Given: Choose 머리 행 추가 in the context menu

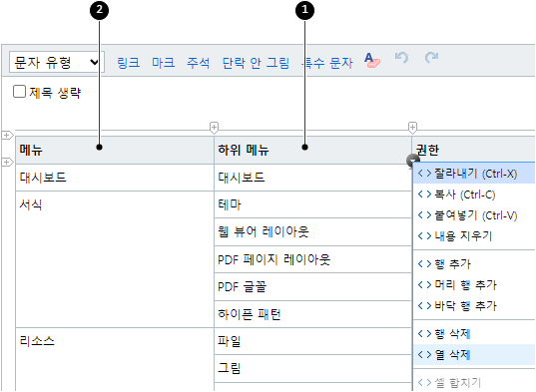Looking at the screenshot, I should point(474,285).
